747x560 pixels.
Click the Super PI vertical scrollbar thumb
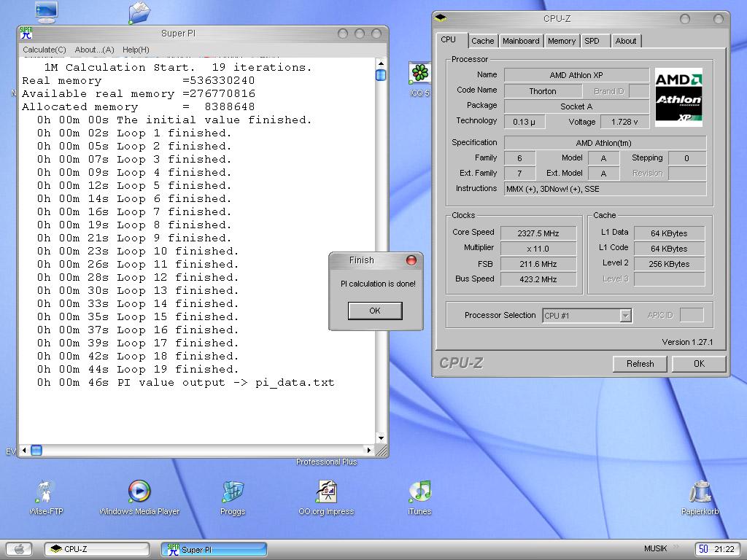pos(381,75)
